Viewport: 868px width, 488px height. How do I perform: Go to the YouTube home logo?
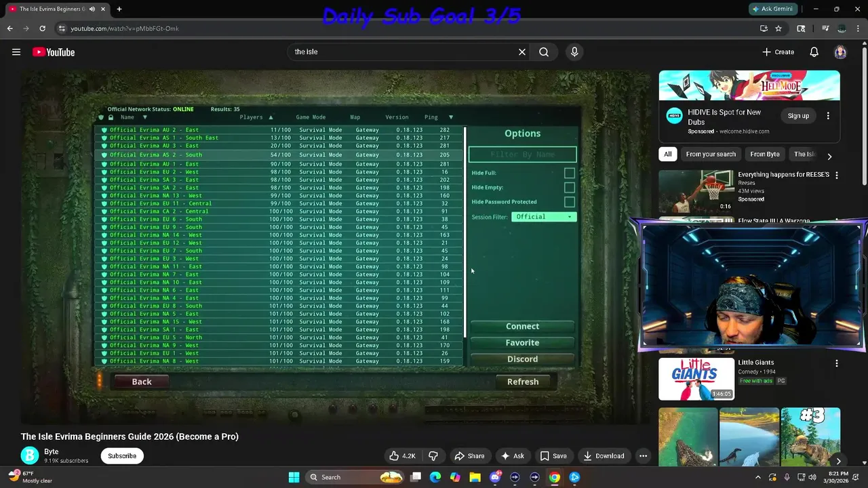[54, 52]
